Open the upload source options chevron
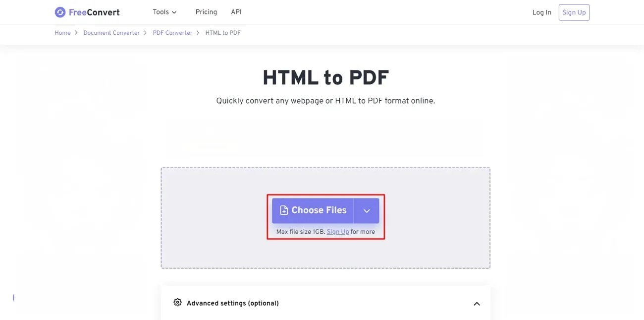This screenshot has width=644, height=320. pyautogui.click(x=367, y=210)
